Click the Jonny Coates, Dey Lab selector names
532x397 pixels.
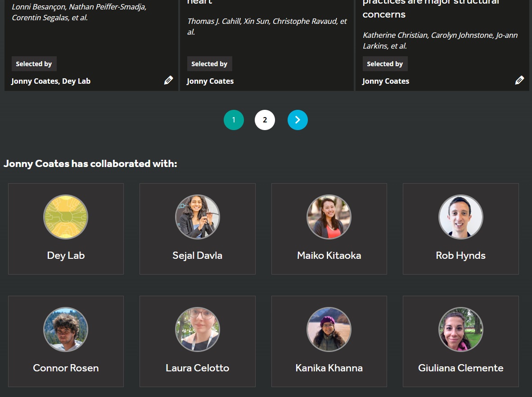pos(51,81)
